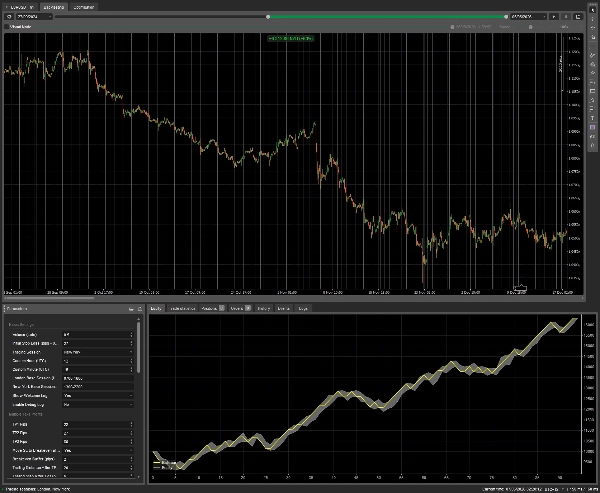Click the Trailing Distance value stepper
The height and width of the screenshot is (493, 600).
pos(131,468)
